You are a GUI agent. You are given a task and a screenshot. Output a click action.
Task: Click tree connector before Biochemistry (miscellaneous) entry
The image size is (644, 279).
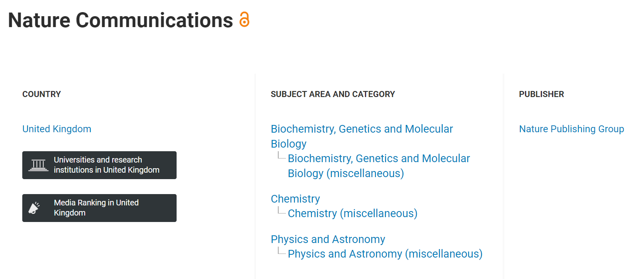[281, 156]
